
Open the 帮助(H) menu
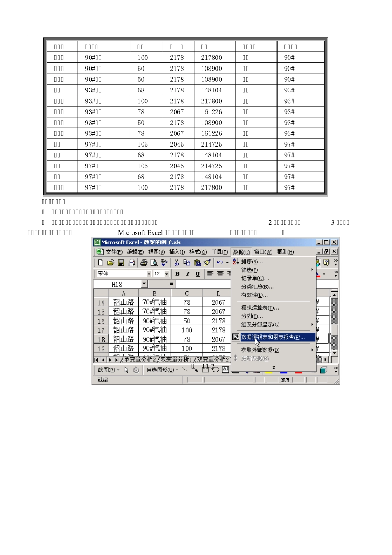(x=285, y=252)
